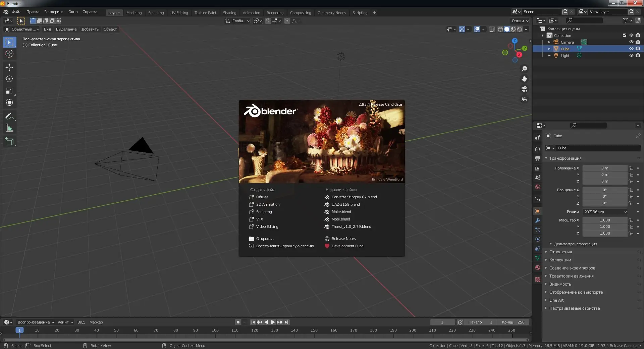Toggle camera view in viewport

pyautogui.click(x=524, y=89)
